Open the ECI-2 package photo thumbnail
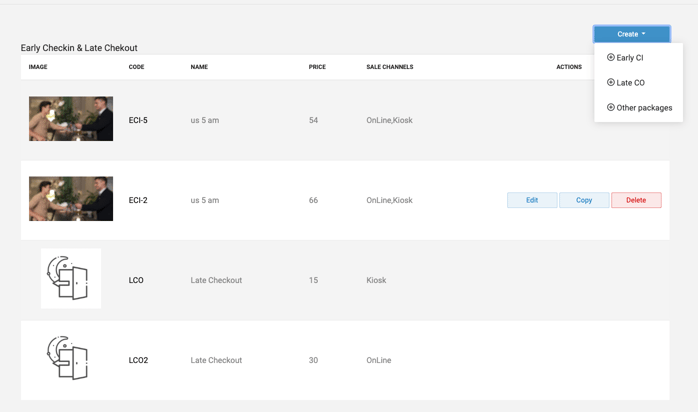This screenshot has height=412, width=698. [x=71, y=198]
